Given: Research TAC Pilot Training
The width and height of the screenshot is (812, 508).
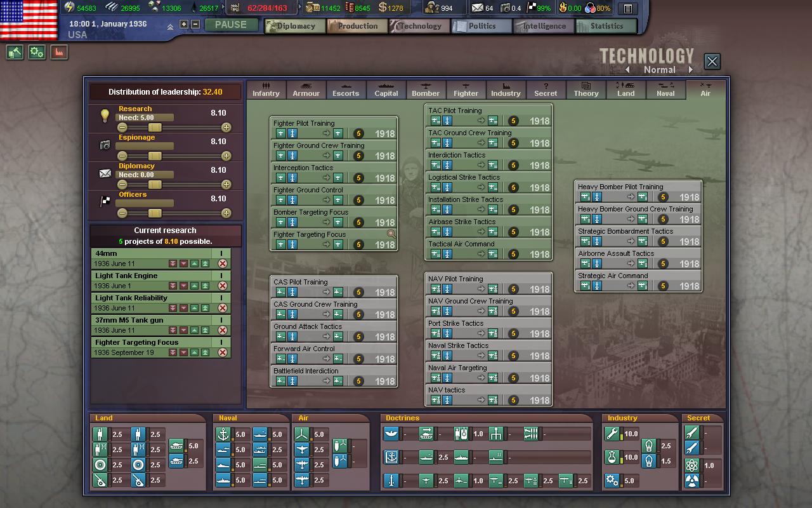Looking at the screenshot, I should coord(488,116).
